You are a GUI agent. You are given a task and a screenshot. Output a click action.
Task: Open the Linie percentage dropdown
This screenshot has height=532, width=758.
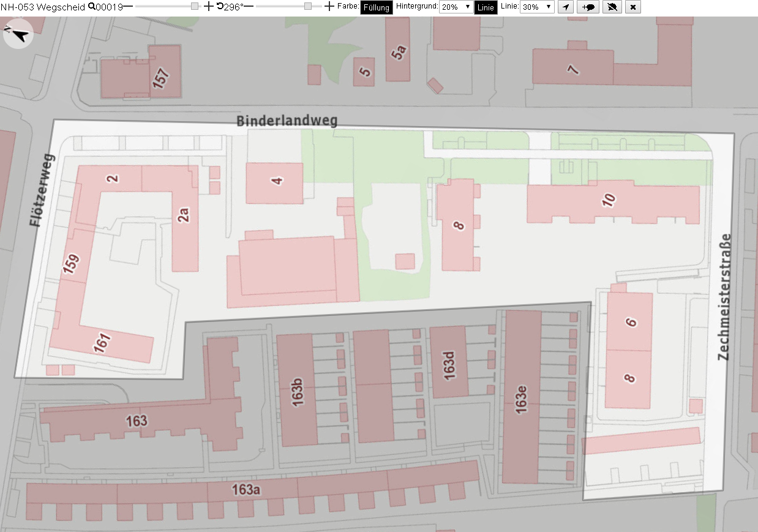[x=538, y=7]
